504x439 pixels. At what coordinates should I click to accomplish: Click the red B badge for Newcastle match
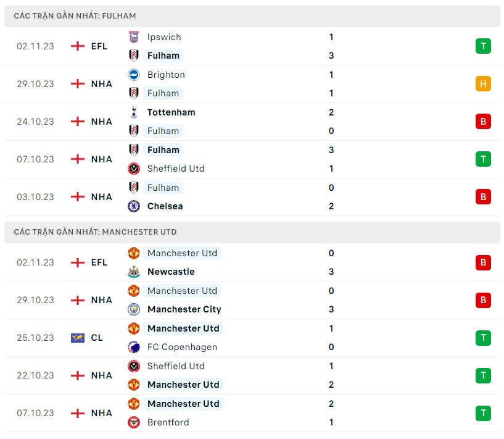[483, 262]
